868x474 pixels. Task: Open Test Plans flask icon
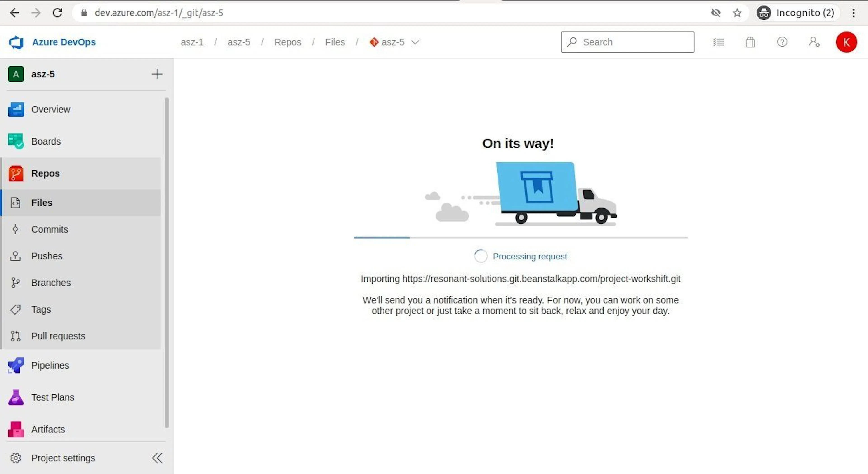tap(16, 397)
